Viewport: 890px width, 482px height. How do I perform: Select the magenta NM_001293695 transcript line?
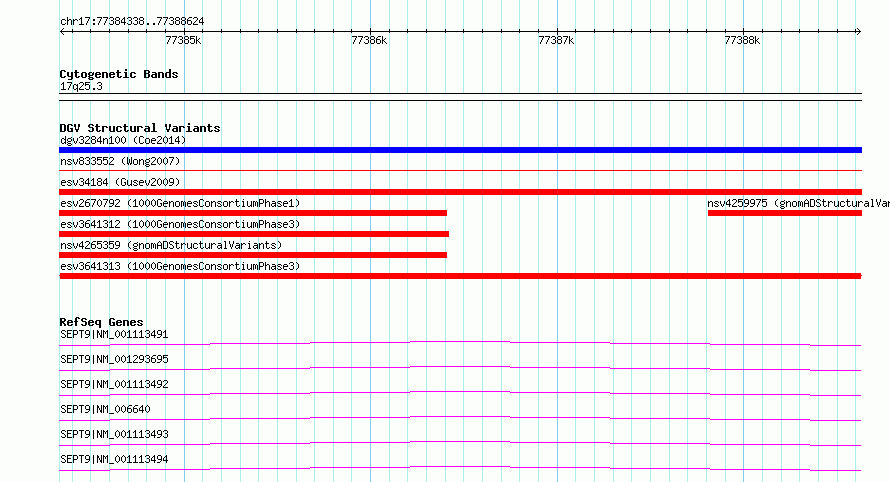point(460,368)
